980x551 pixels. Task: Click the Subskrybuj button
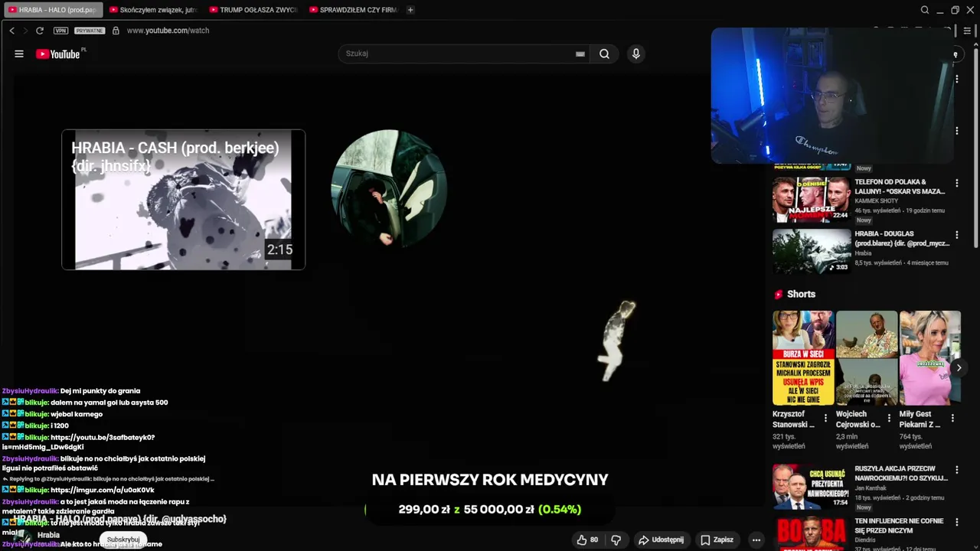pos(123,540)
